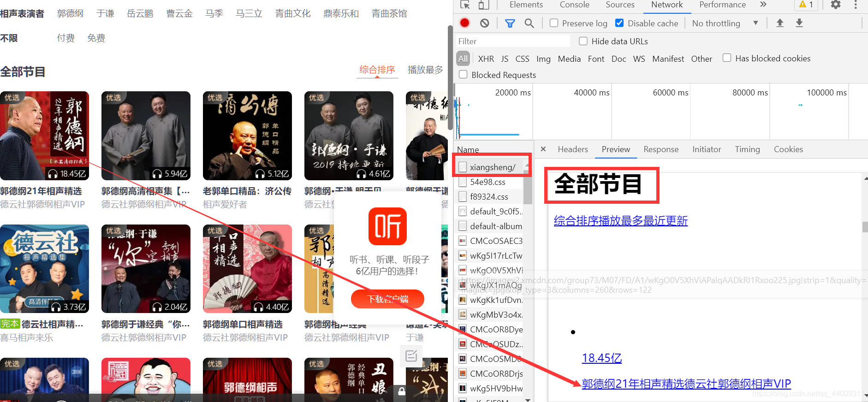The width and height of the screenshot is (868, 402).
Task: Filter requests by WS
Action: coord(639,59)
